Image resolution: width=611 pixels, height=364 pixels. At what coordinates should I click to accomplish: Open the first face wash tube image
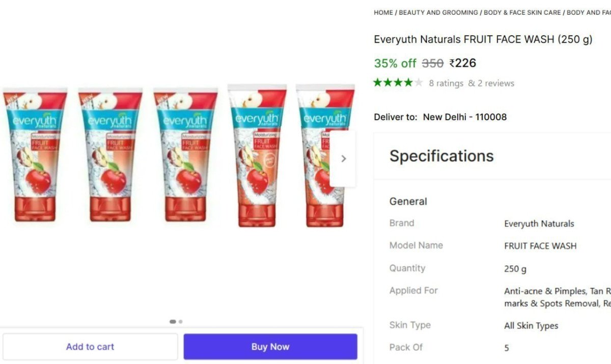(35, 155)
